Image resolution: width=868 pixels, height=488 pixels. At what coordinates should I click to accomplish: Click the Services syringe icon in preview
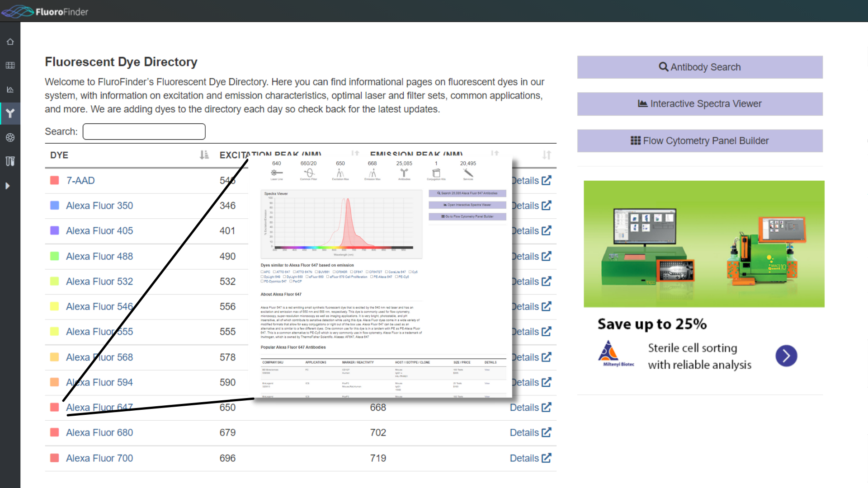tap(468, 173)
